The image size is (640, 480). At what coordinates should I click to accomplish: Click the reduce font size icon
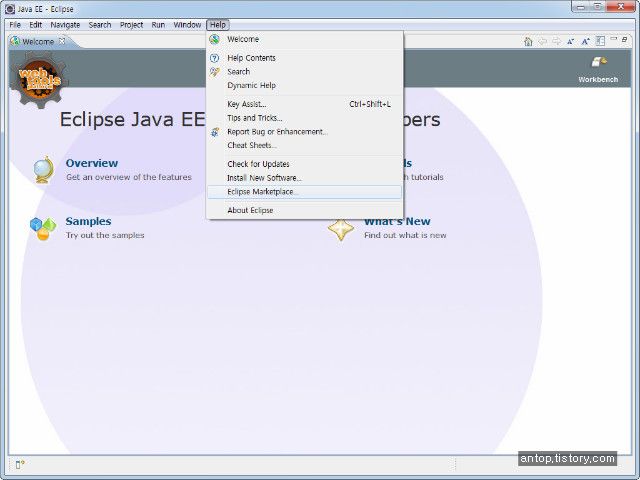tap(571, 41)
